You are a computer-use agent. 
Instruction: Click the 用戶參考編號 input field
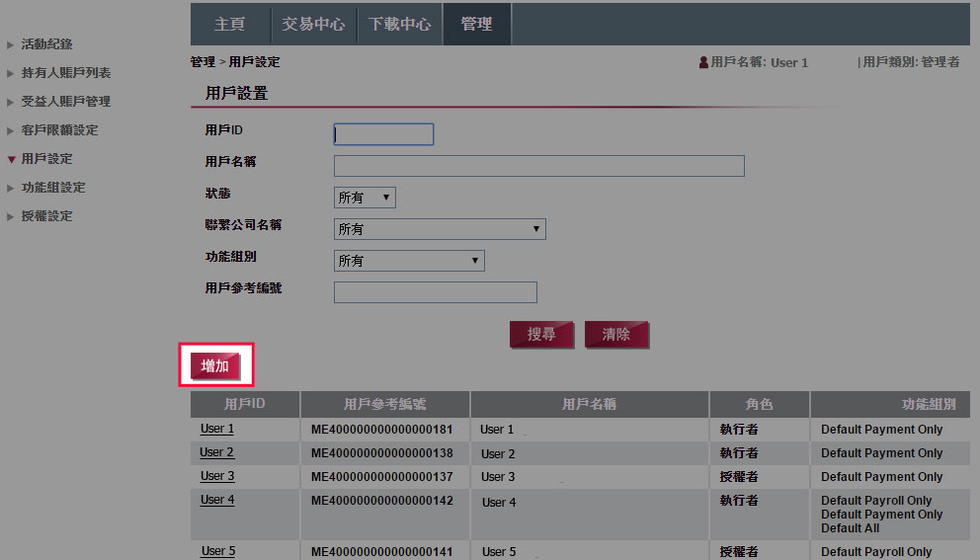[x=435, y=292]
